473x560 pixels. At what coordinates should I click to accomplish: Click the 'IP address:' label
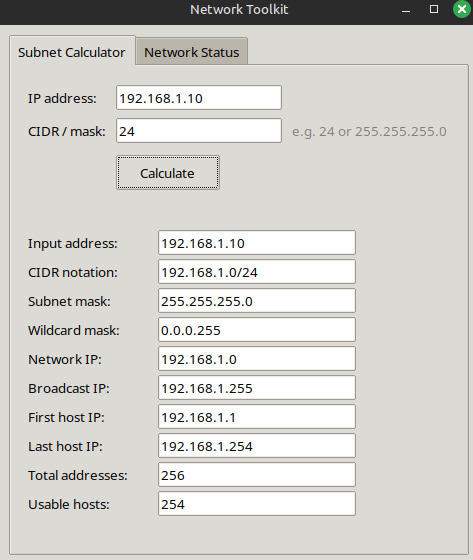pos(62,98)
